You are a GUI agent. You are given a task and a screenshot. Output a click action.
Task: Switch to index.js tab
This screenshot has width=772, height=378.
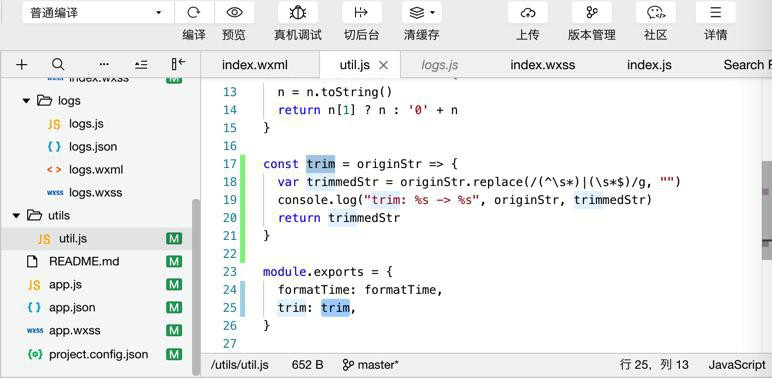(x=649, y=64)
